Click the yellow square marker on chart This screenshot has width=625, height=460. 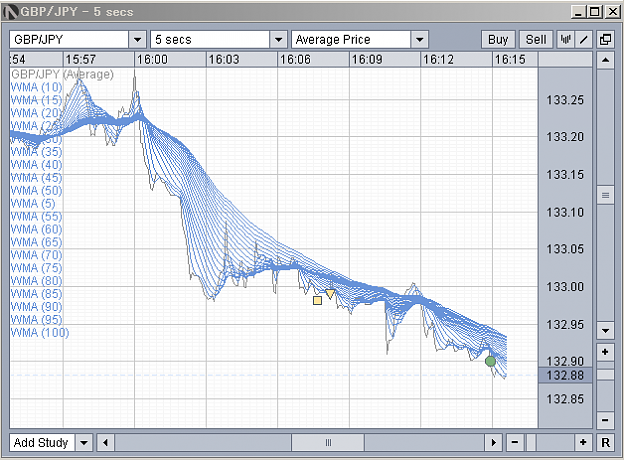[317, 300]
